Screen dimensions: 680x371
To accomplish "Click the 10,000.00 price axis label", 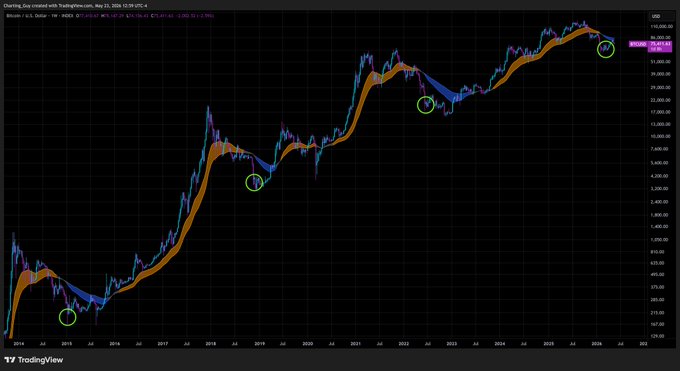I will (660, 136).
